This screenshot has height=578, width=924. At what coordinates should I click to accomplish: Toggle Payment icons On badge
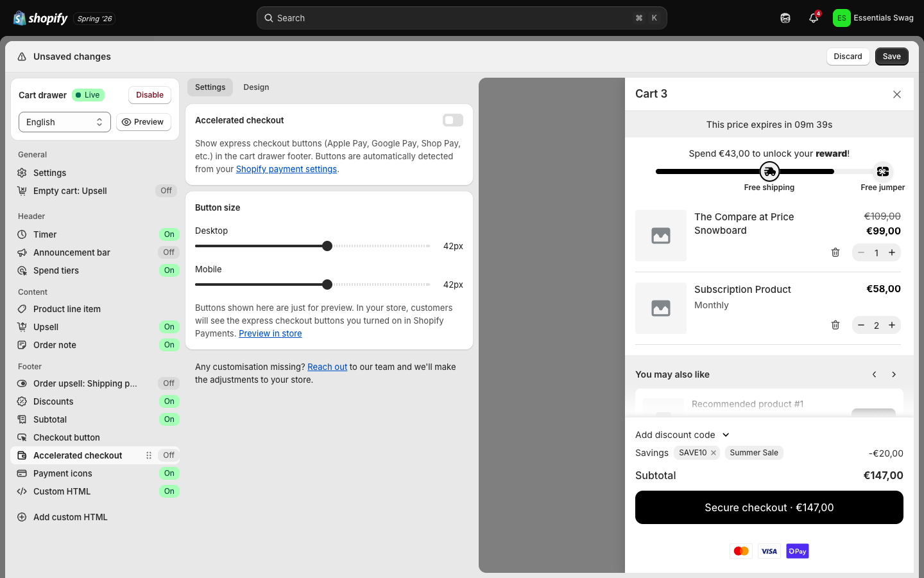coord(169,473)
